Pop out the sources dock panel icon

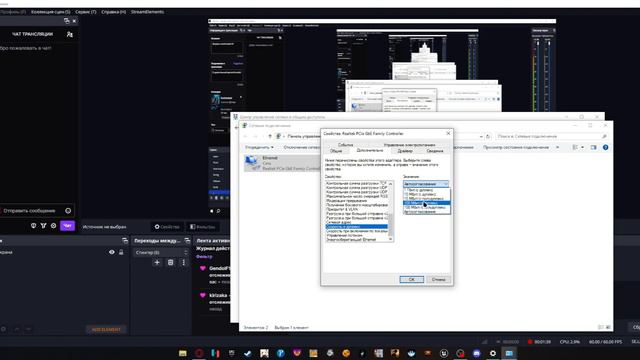(125, 241)
